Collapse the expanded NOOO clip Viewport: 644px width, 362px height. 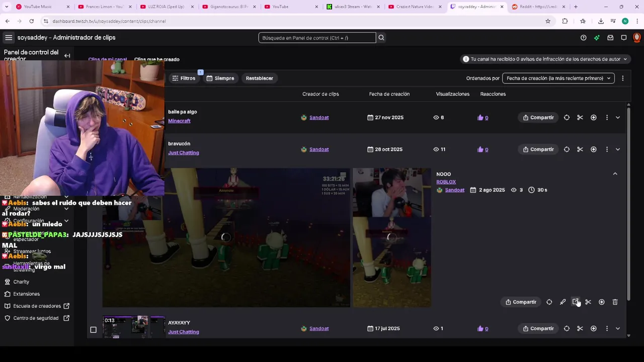pyautogui.click(x=615, y=174)
